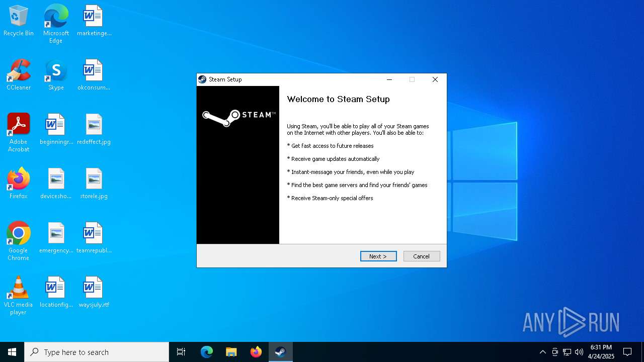The width and height of the screenshot is (644, 362).
Task: Select the CCleaner desktop shortcut
Action: click(19, 75)
